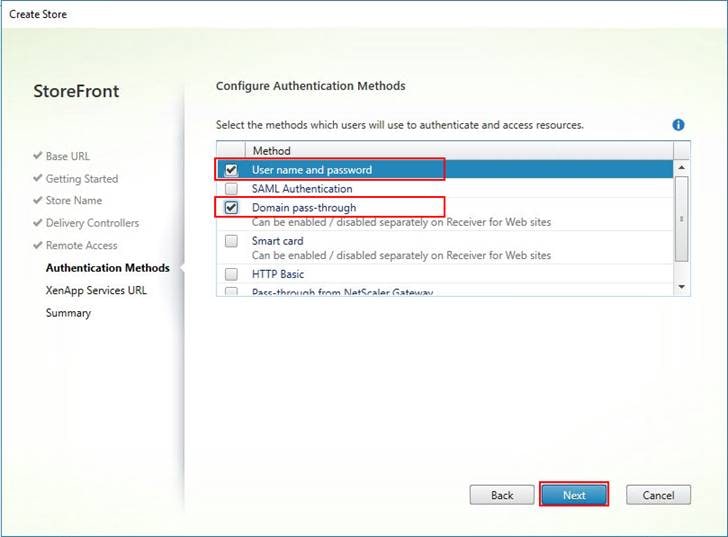Select the Smart card row text

click(278, 241)
